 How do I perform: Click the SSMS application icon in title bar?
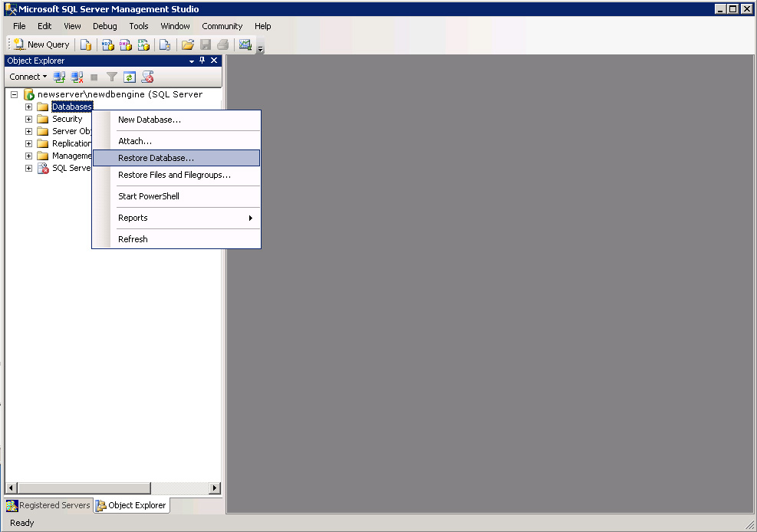tap(11, 9)
